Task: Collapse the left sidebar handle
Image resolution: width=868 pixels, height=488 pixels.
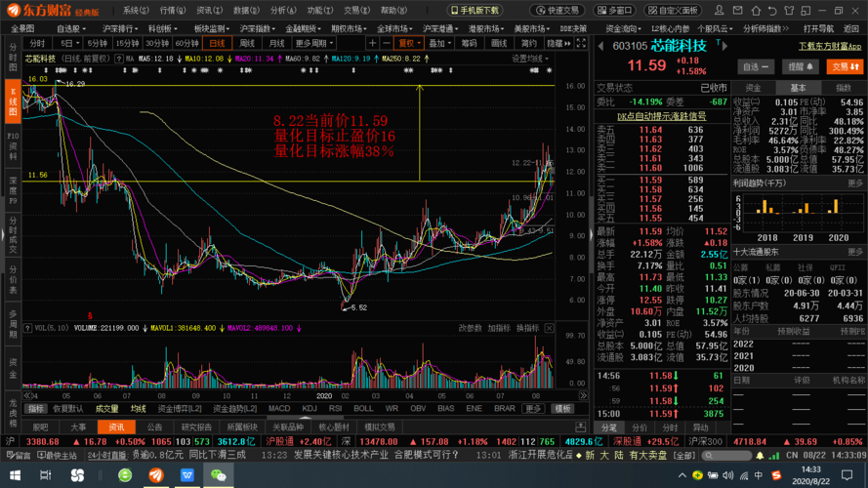Action: 2,235
